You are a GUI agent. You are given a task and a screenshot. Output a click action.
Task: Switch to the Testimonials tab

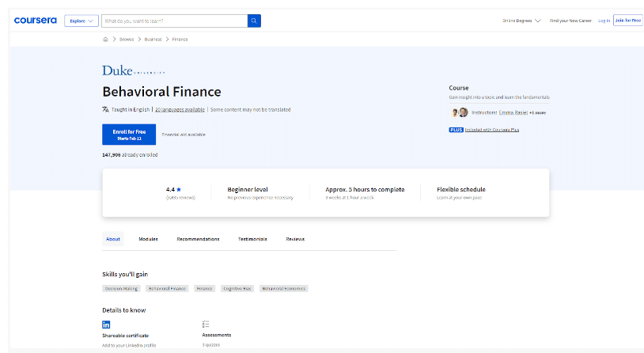tap(252, 239)
